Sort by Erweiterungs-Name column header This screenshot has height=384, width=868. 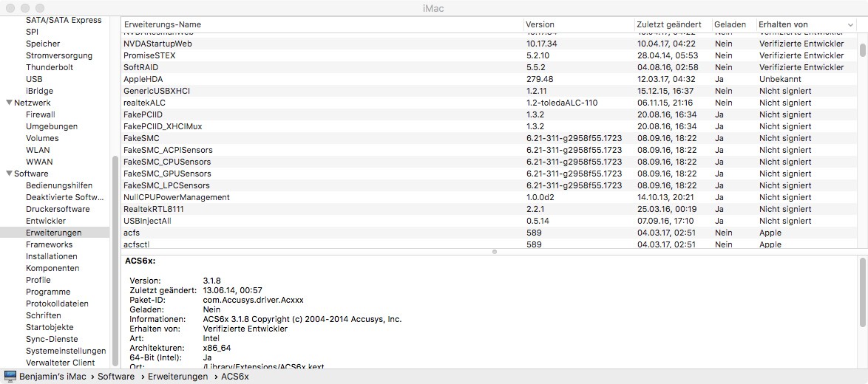coord(322,25)
